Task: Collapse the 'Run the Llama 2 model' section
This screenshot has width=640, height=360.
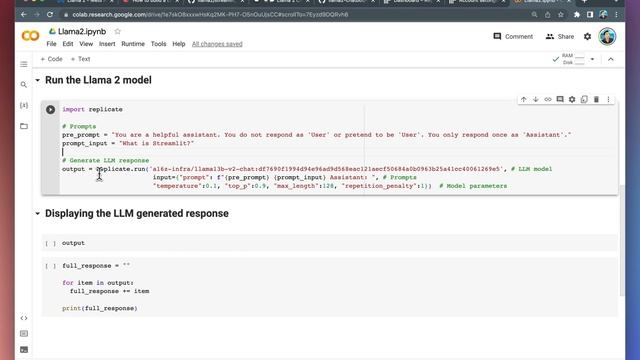Action: (x=38, y=80)
